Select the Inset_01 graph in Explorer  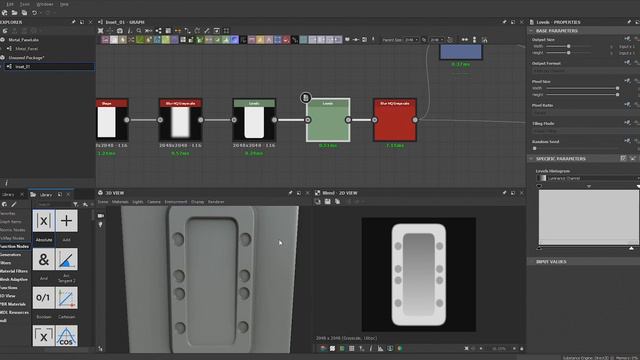(x=48, y=67)
